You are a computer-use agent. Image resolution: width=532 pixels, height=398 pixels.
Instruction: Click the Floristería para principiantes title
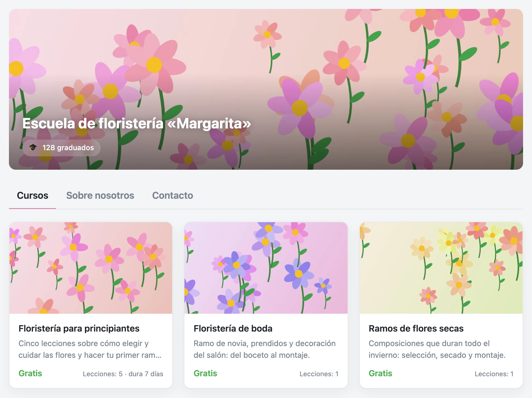pyautogui.click(x=79, y=329)
